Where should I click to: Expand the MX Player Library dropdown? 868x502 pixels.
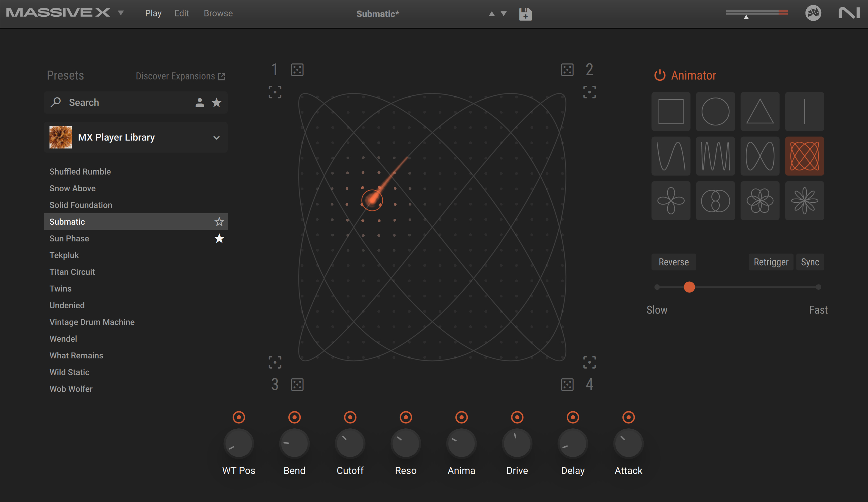pyautogui.click(x=216, y=137)
